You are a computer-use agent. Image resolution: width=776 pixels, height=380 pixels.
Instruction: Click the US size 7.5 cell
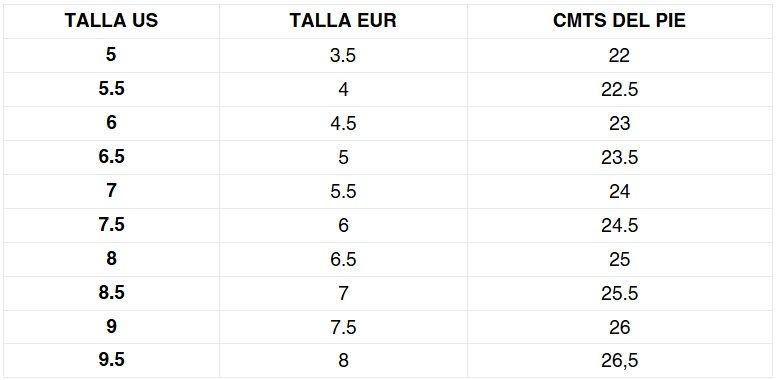pyautogui.click(x=111, y=225)
